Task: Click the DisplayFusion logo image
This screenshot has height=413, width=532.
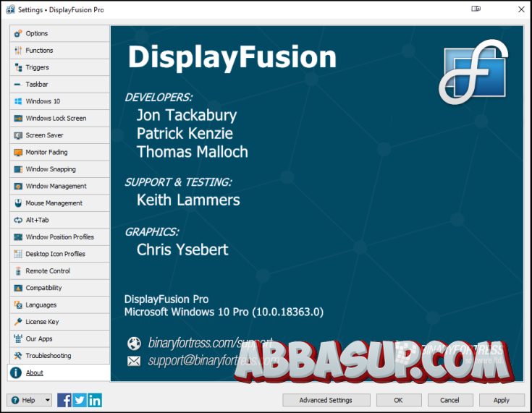Action: click(473, 72)
